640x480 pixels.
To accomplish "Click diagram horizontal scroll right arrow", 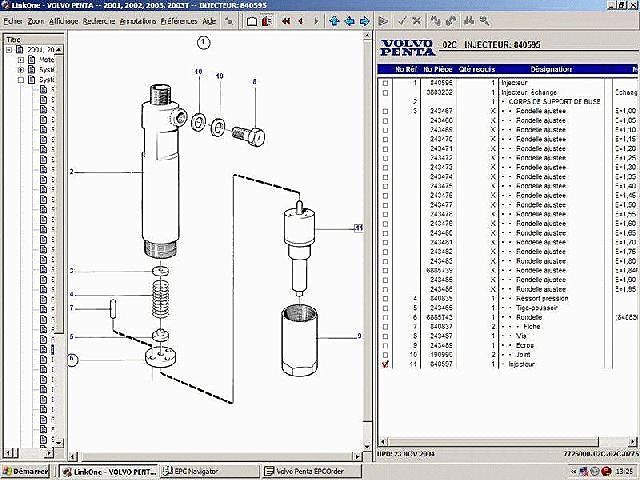I will [x=358, y=456].
